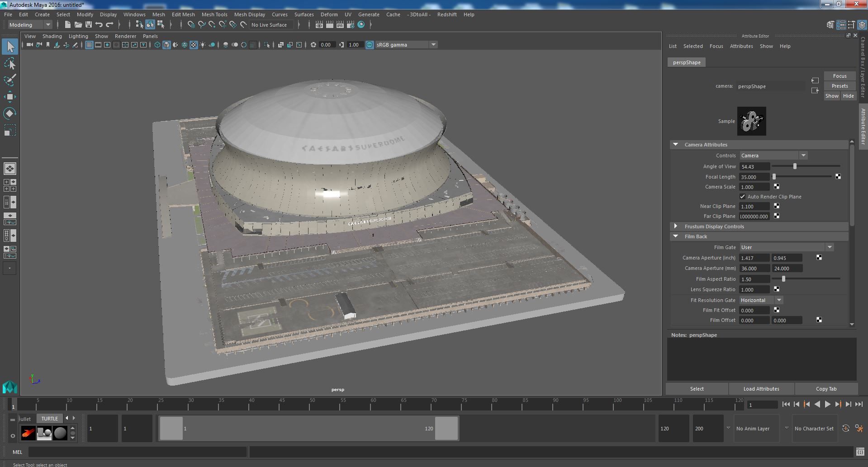Open Render Settings clapperboard icon
Viewport: 868px width, 467px height.
(x=351, y=25)
